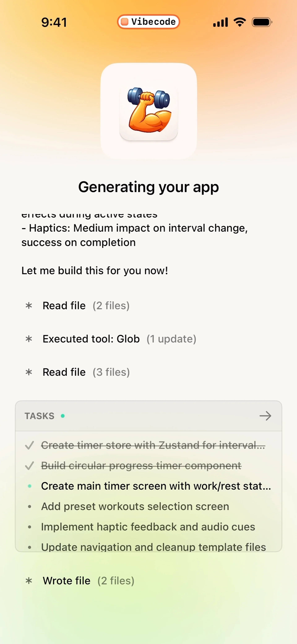This screenshot has height=644, width=297.
Task: Select Implement haptic feedback and audio cues
Action: (148, 527)
